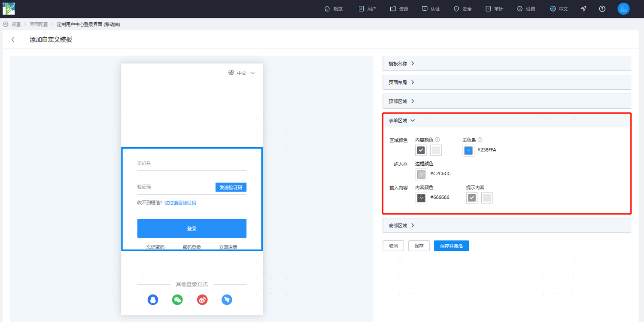Open the 边框颜色 picker #C2C6CC
Viewport: 644px width, 322px height.
(x=421, y=174)
